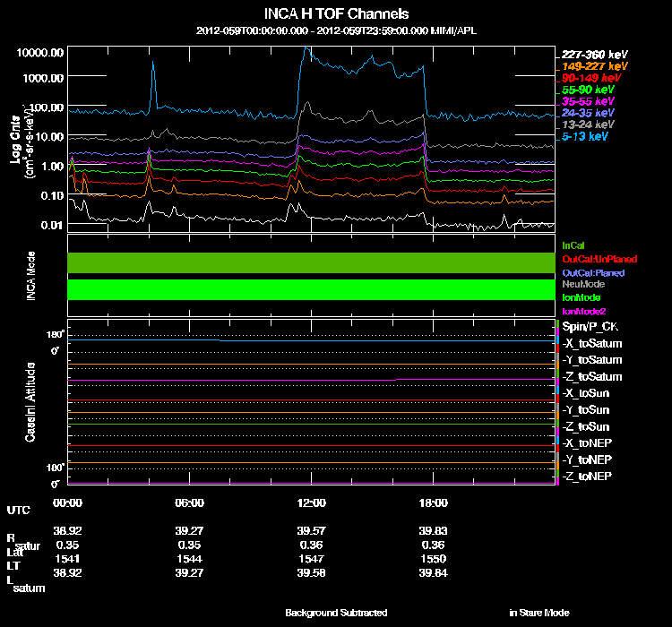Image resolution: width=672 pixels, height=627 pixels.
Task: Click the 12:00 UTC time axis tick
Action: click(310, 502)
